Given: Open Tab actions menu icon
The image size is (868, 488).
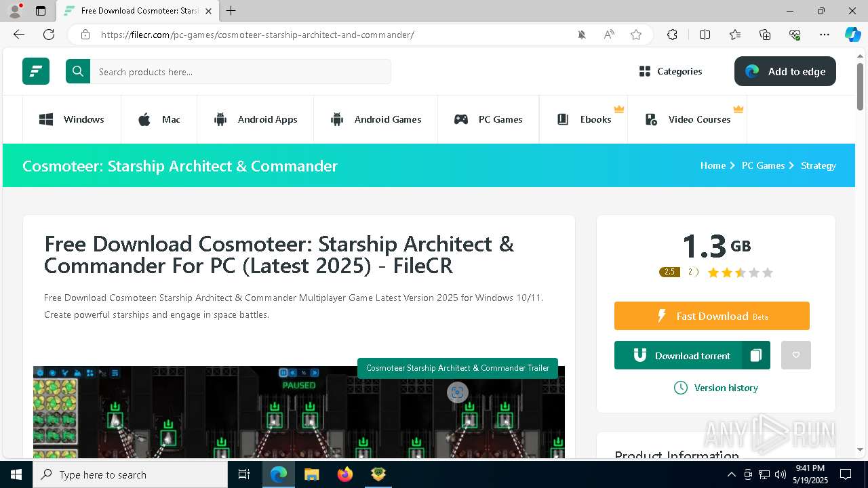Looking at the screenshot, I should (x=41, y=11).
